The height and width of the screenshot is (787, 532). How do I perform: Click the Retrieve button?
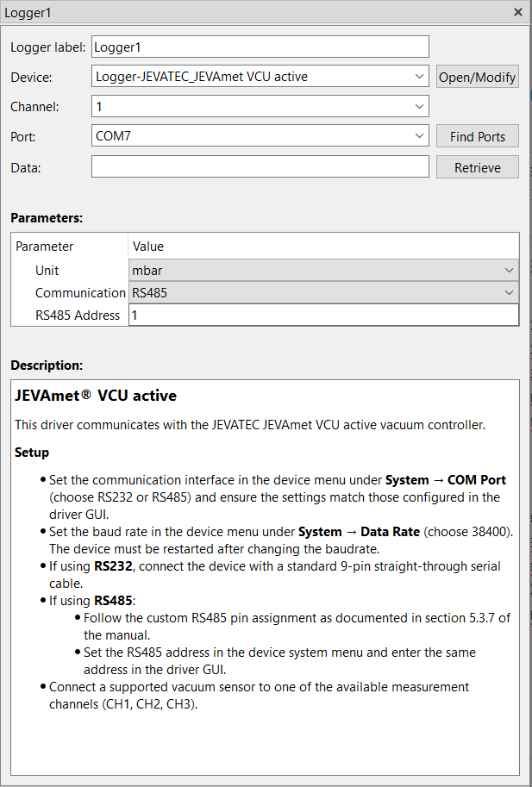tap(478, 167)
